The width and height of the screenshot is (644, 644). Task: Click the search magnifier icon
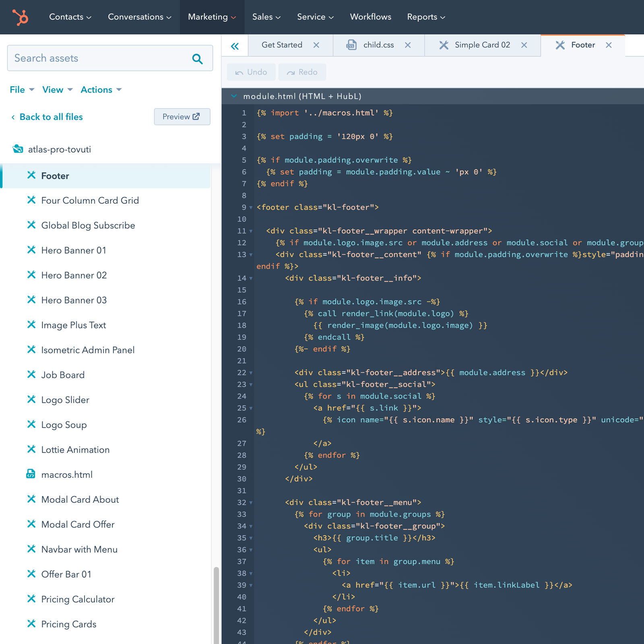(x=197, y=59)
